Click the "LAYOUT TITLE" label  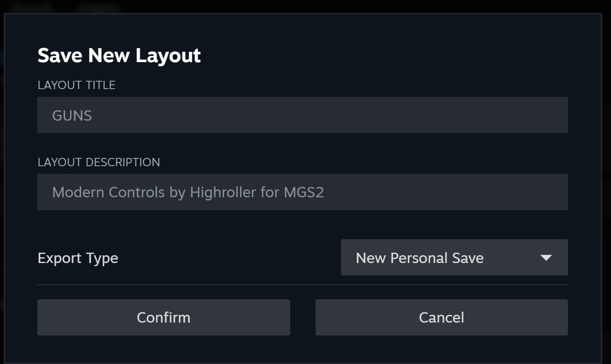(x=76, y=85)
